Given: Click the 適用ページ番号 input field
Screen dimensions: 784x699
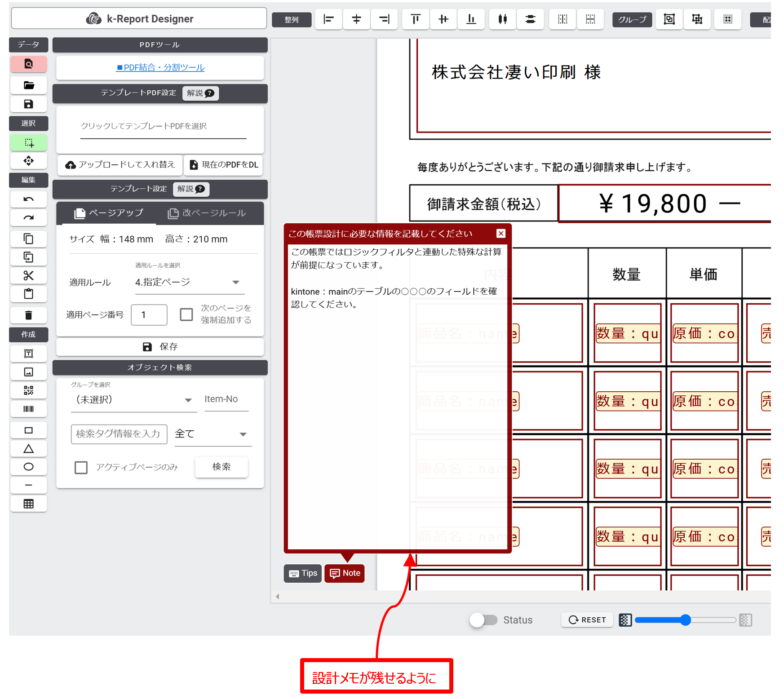Looking at the screenshot, I should [x=149, y=314].
